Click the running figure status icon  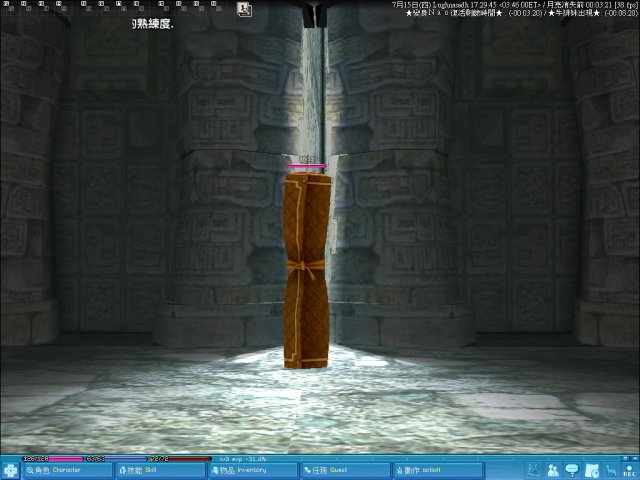(244, 9)
